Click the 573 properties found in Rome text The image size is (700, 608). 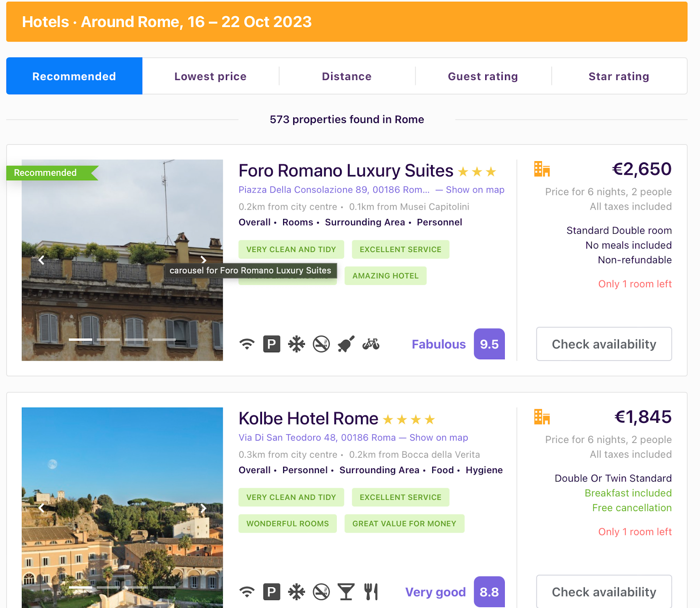[x=347, y=119]
